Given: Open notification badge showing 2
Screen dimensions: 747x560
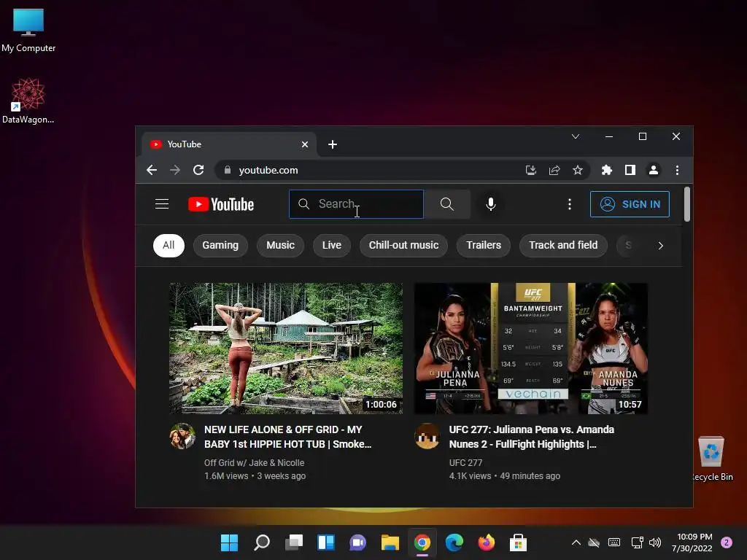Looking at the screenshot, I should click(727, 542).
